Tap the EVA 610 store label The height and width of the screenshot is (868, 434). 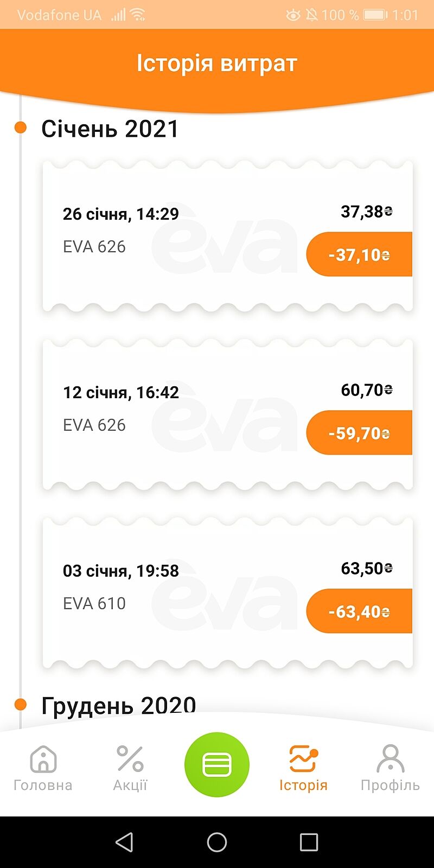[x=94, y=603]
